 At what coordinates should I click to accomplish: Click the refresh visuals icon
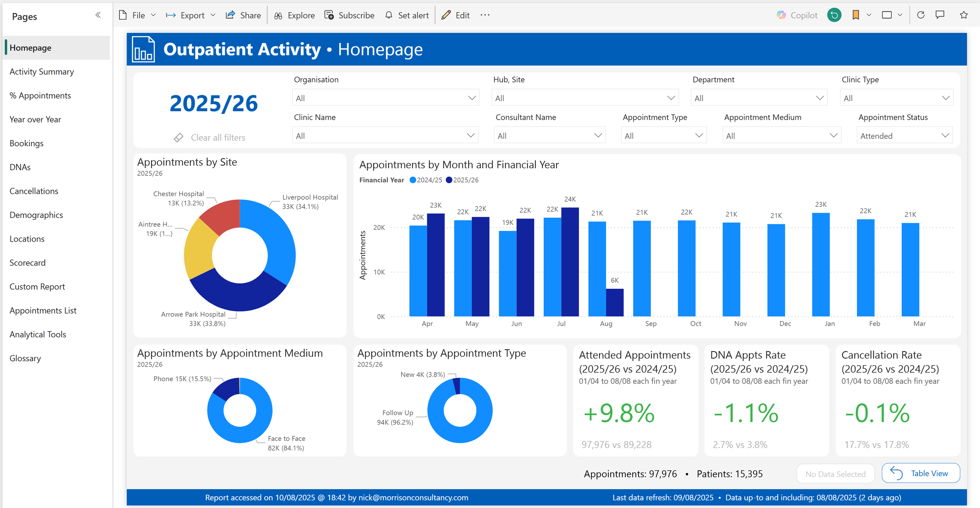tap(921, 15)
